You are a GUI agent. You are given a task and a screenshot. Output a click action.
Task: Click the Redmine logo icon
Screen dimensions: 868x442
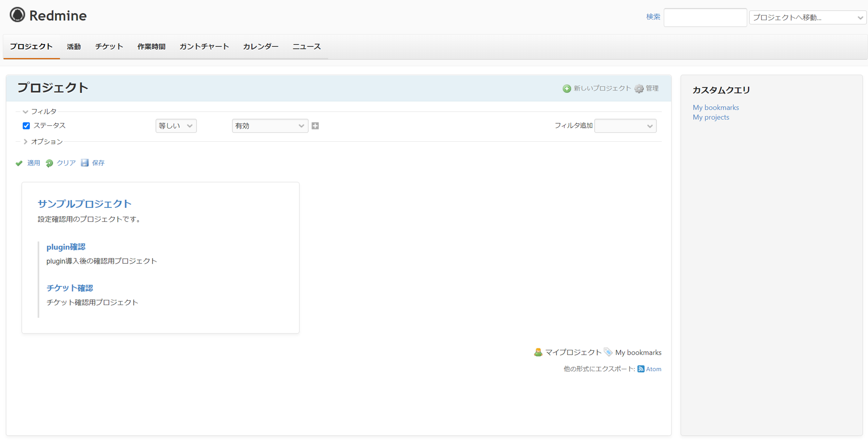pyautogui.click(x=17, y=15)
